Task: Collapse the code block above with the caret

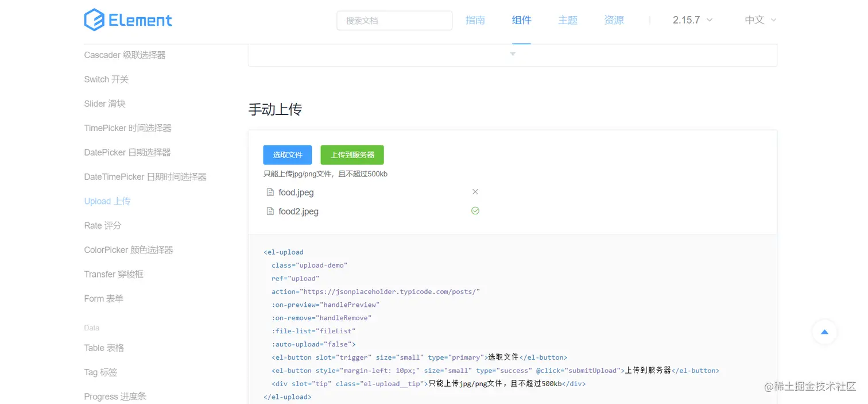Action: coord(513,54)
